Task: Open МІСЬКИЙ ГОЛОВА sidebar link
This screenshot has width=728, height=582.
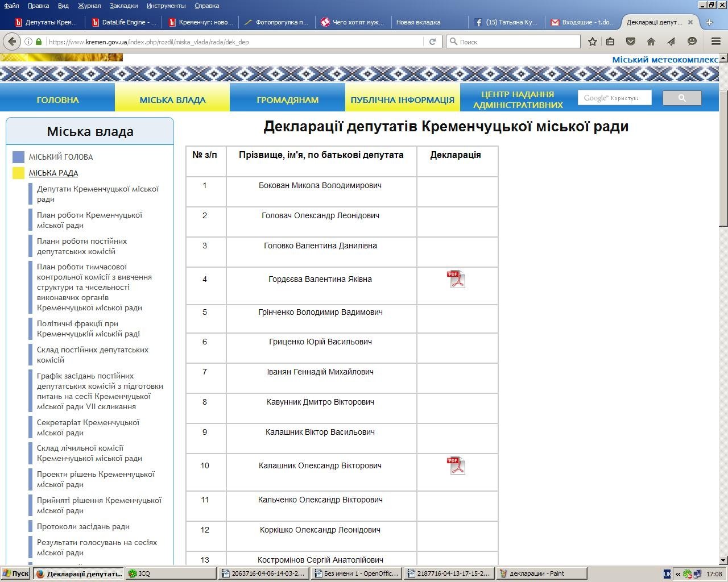Action: [61, 157]
